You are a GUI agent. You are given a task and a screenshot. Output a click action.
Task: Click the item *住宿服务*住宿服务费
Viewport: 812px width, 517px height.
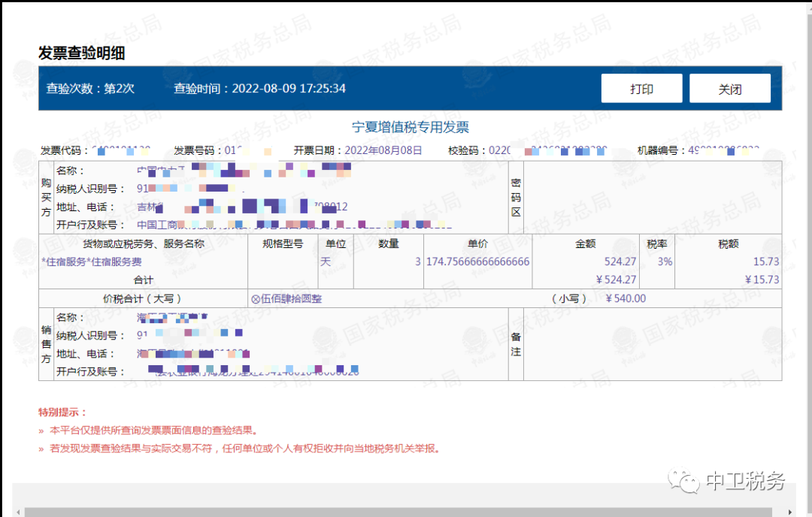pyautogui.click(x=92, y=262)
